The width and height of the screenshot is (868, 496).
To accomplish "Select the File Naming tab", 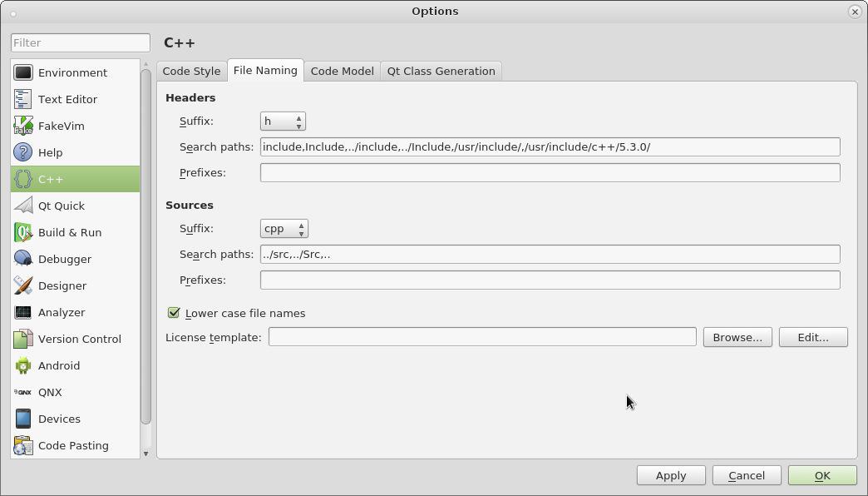I will 265,71.
